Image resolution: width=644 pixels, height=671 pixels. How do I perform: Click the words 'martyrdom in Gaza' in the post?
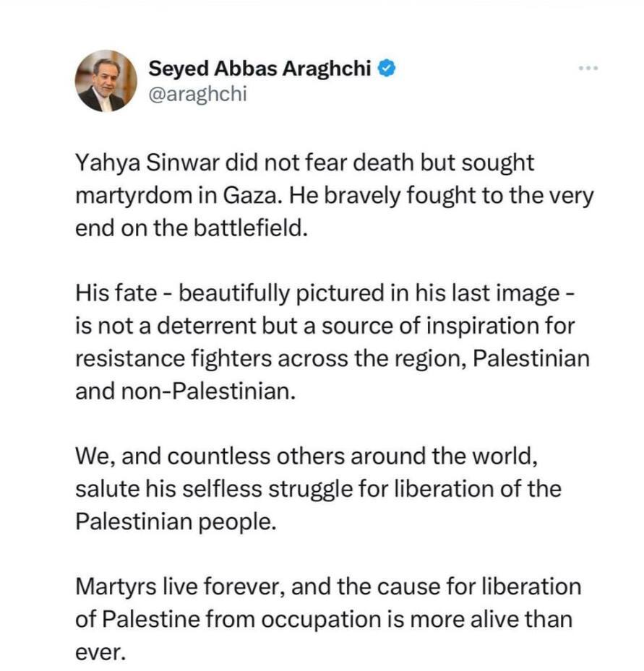178,196
